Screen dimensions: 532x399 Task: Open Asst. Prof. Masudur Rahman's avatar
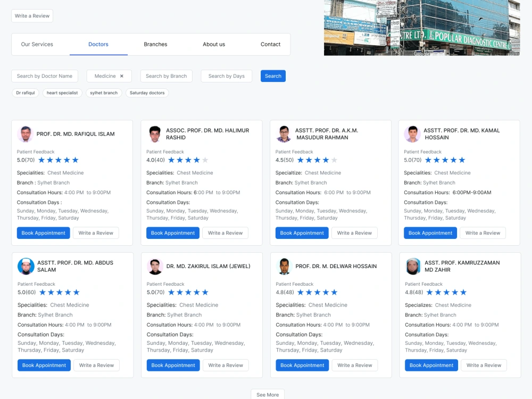tap(284, 134)
